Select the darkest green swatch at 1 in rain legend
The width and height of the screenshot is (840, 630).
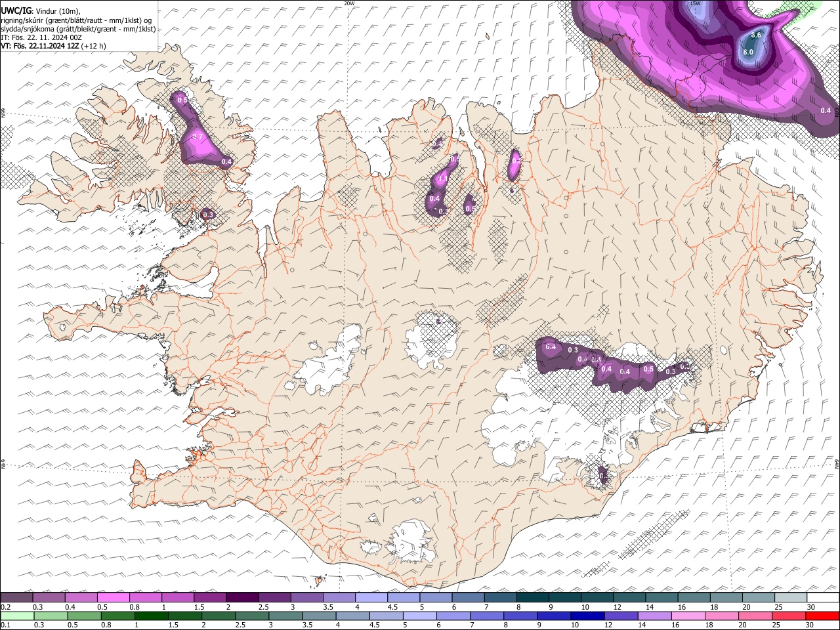pos(151,616)
